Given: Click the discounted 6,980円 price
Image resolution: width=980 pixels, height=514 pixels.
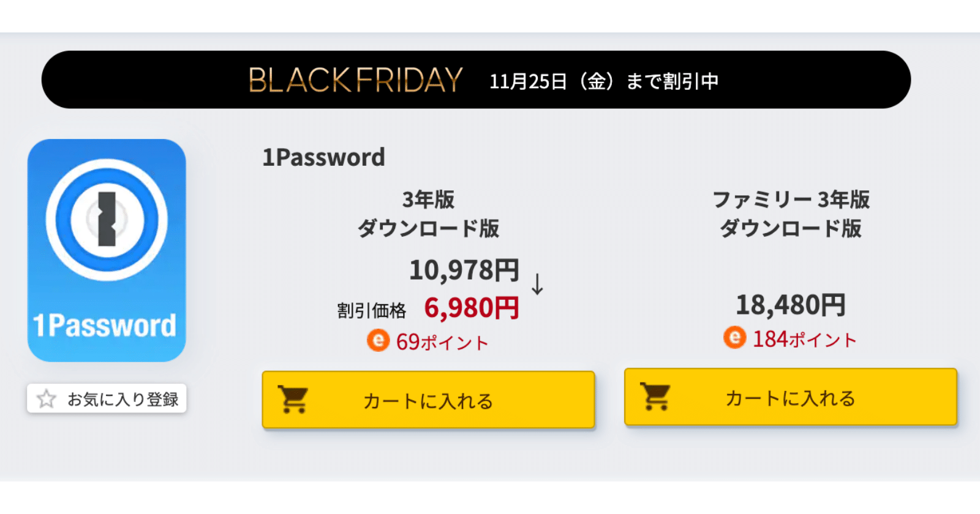Looking at the screenshot, I should coord(472,308).
